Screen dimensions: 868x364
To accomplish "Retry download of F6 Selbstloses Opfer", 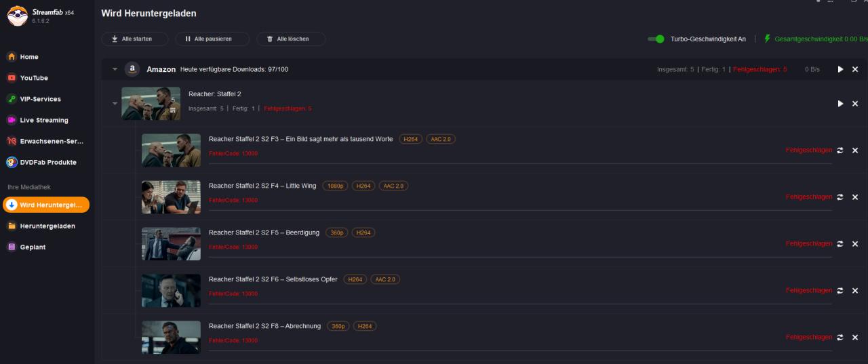I will 841,290.
